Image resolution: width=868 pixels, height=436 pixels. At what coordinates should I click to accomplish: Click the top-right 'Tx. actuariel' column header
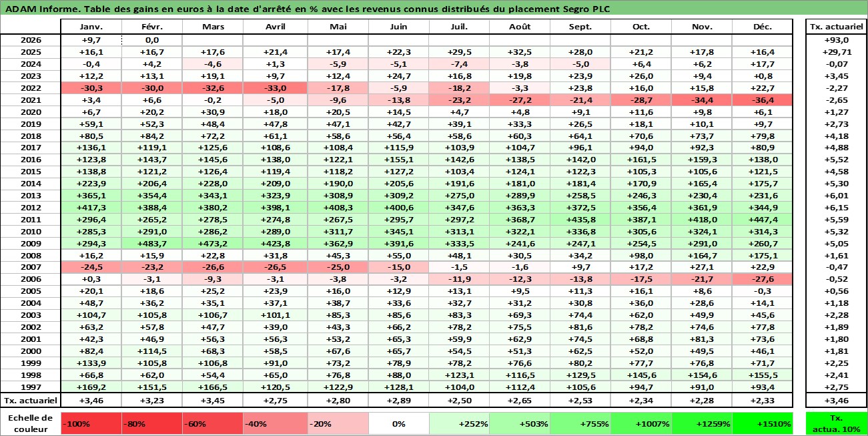(836, 27)
